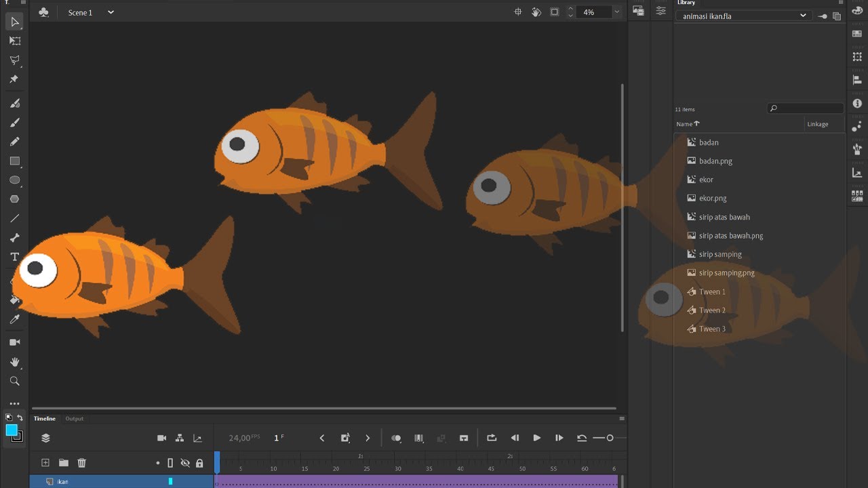
Task: Toggle layer parenting view
Action: [x=180, y=439]
